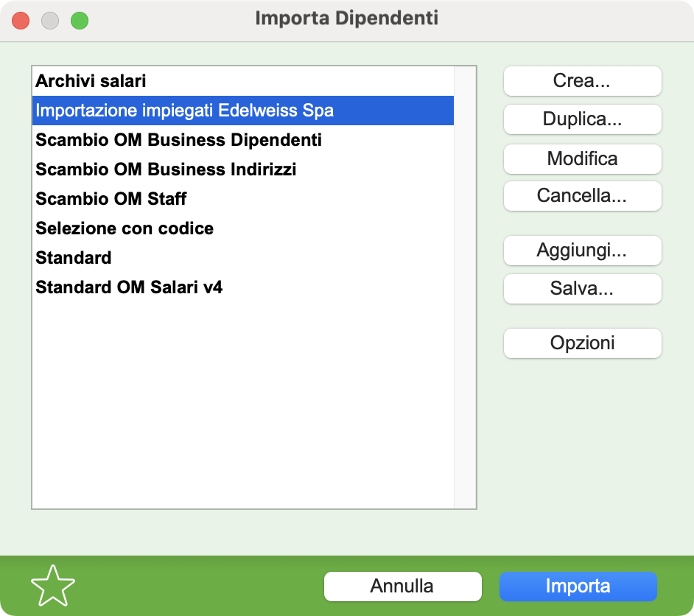
Task: Pick Scambio OM Business Indirizzi
Action: coord(243,169)
